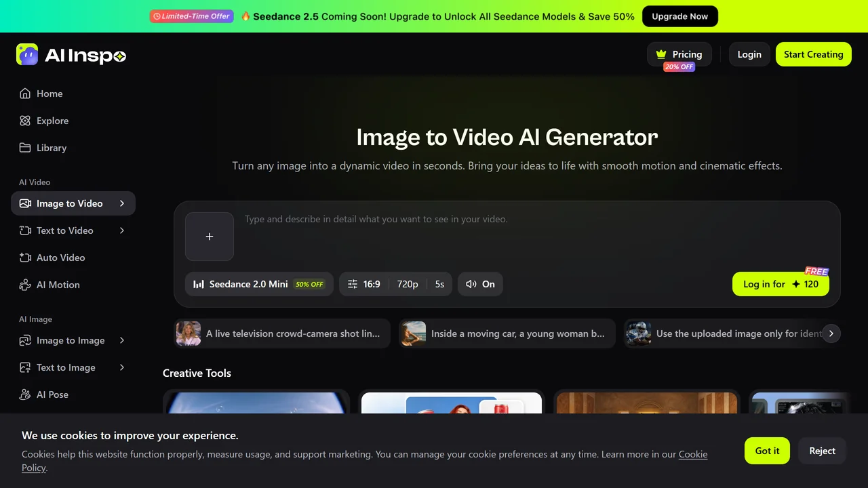This screenshot has height=488, width=868.
Task: Click the fire emoji in promo banner
Action: [245, 16]
